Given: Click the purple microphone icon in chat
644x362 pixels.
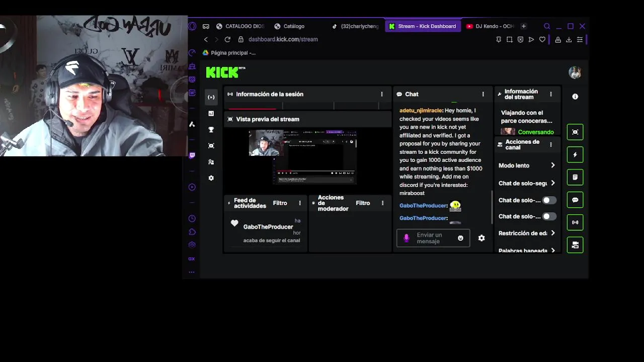Looking at the screenshot, I should pyautogui.click(x=407, y=238).
